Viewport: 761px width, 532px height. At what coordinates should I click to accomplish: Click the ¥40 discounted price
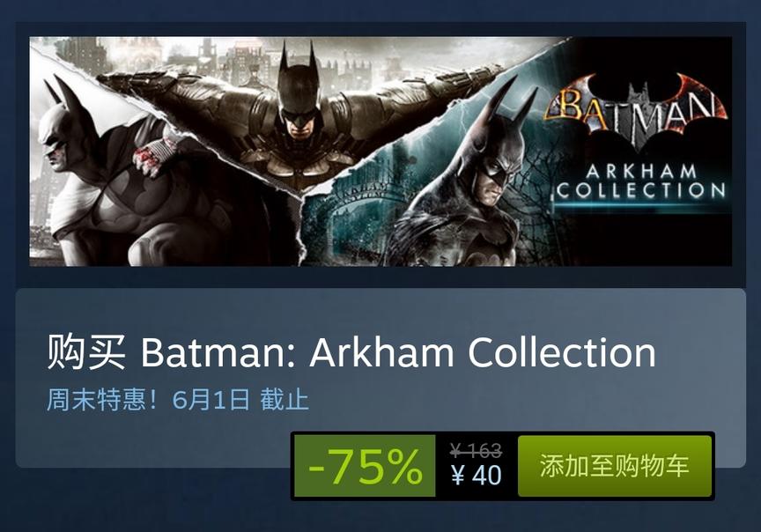477,476
